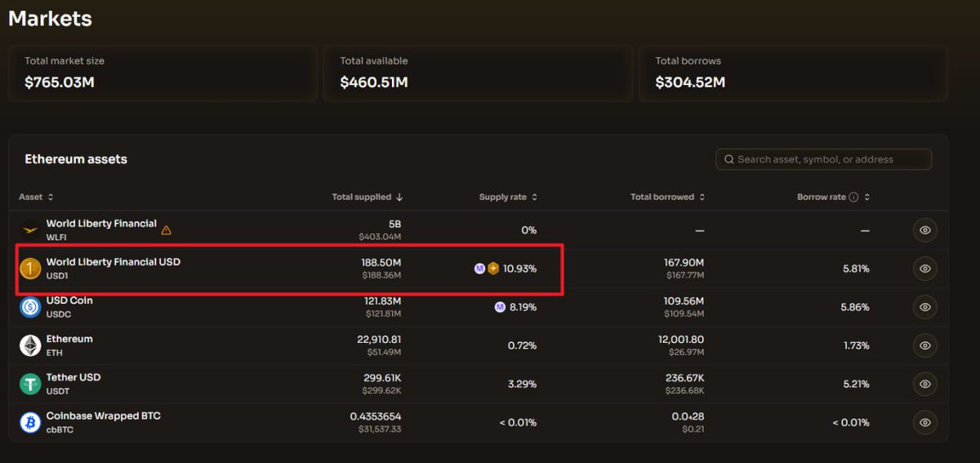
Task: Click the Total borrows $304.52M card
Action: (793, 73)
